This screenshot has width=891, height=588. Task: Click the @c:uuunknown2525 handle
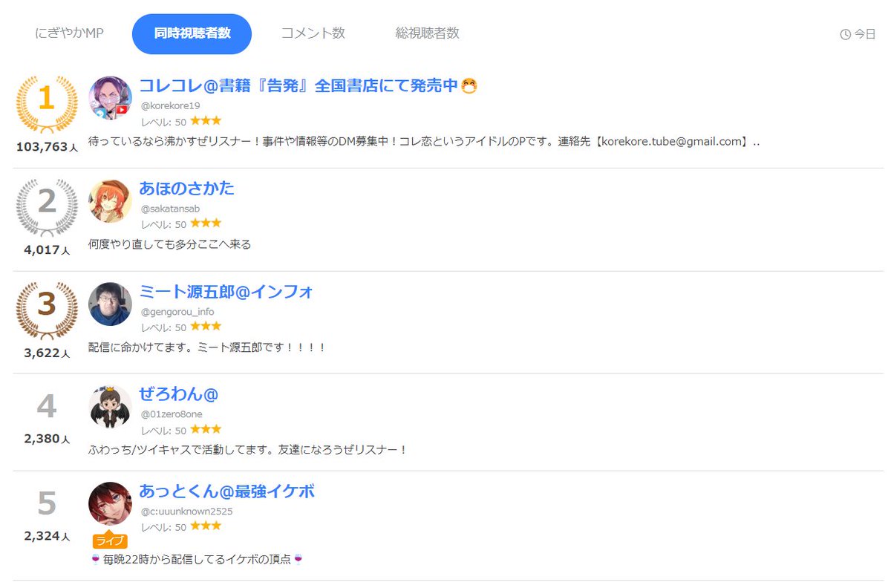(x=186, y=512)
